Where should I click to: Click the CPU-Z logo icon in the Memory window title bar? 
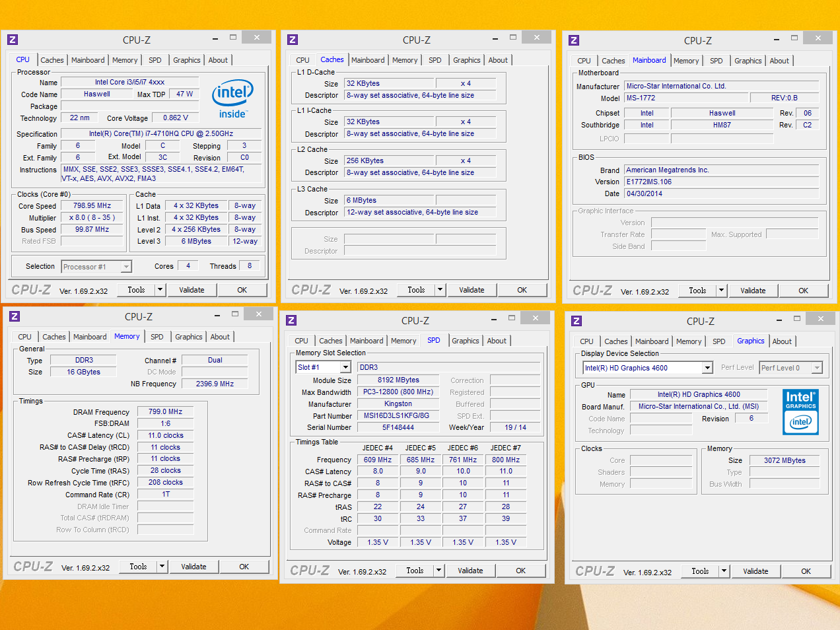(15, 316)
